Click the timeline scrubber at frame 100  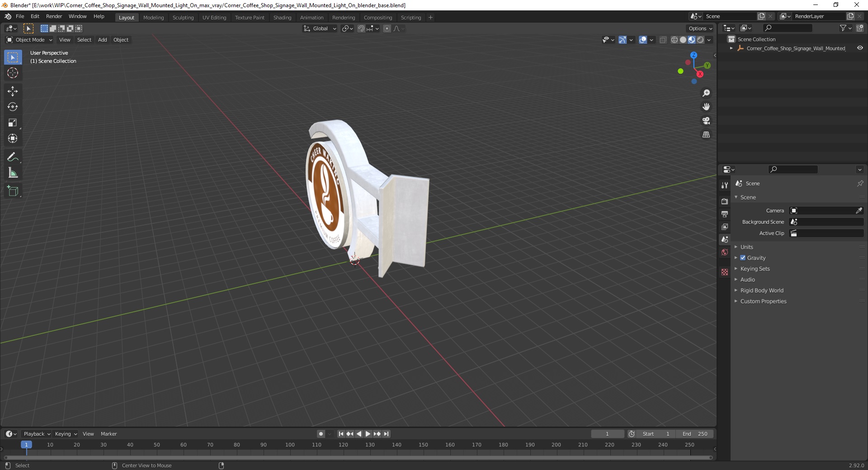point(290,445)
